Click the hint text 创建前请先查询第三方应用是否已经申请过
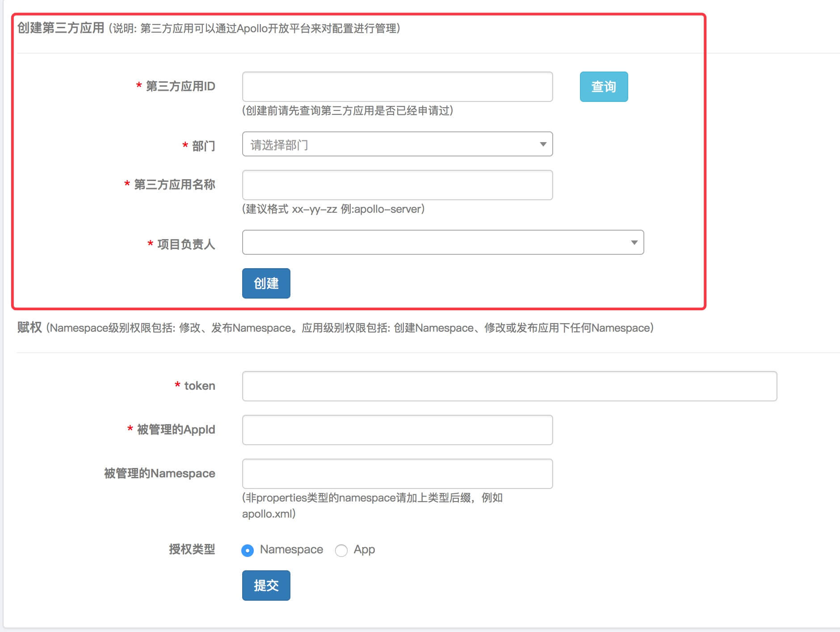 [348, 111]
